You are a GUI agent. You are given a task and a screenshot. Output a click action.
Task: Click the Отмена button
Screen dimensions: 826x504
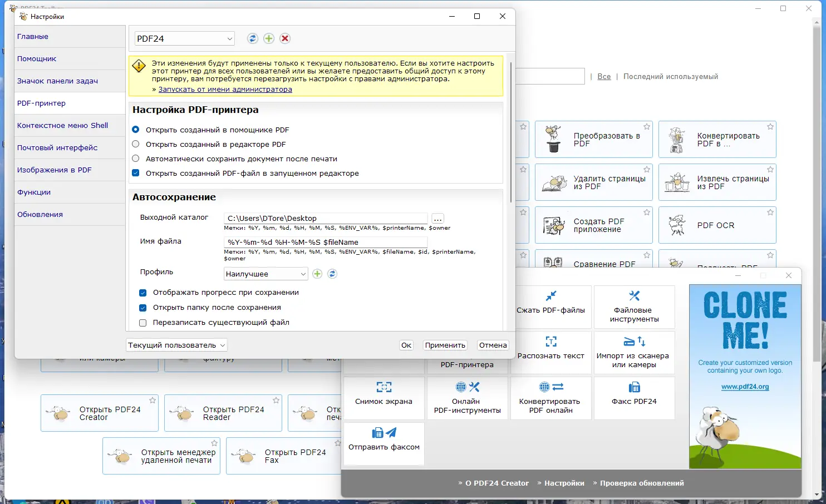click(493, 345)
